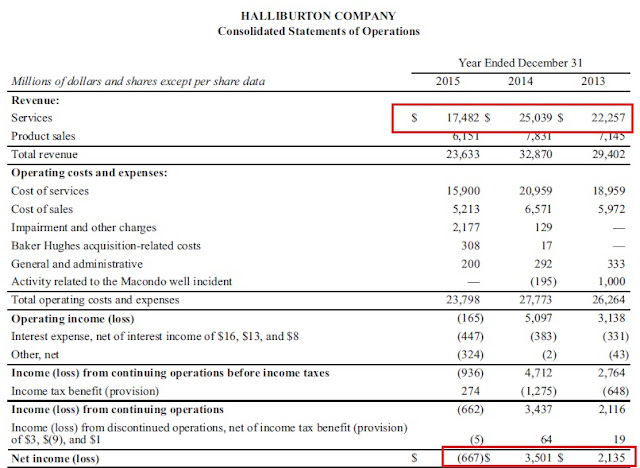Viewport: 640px width, 468px height.
Task: Click pre-tax income value 4,712
Action: [538, 373]
